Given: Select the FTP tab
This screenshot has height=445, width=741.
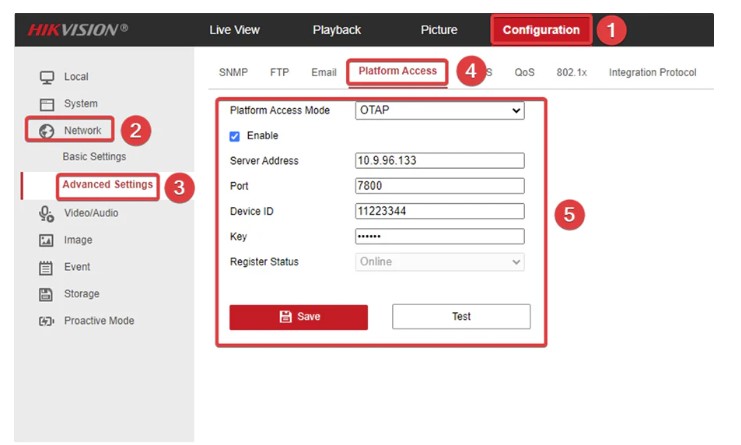Looking at the screenshot, I should [x=279, y=72].
